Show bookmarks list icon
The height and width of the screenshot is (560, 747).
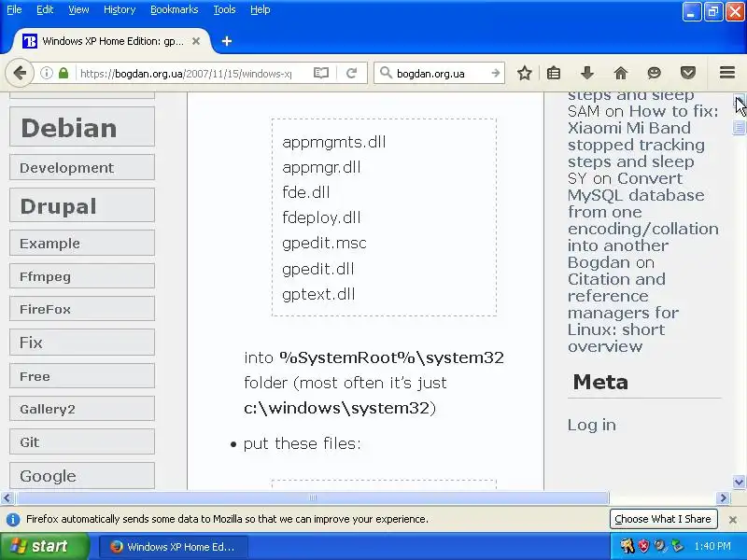point(554,73)
